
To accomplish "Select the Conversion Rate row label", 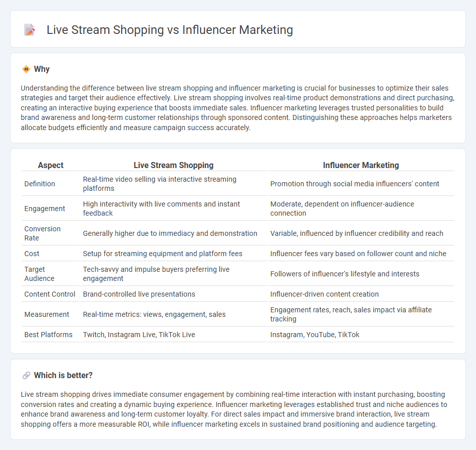I will click(x=43, y=233).
